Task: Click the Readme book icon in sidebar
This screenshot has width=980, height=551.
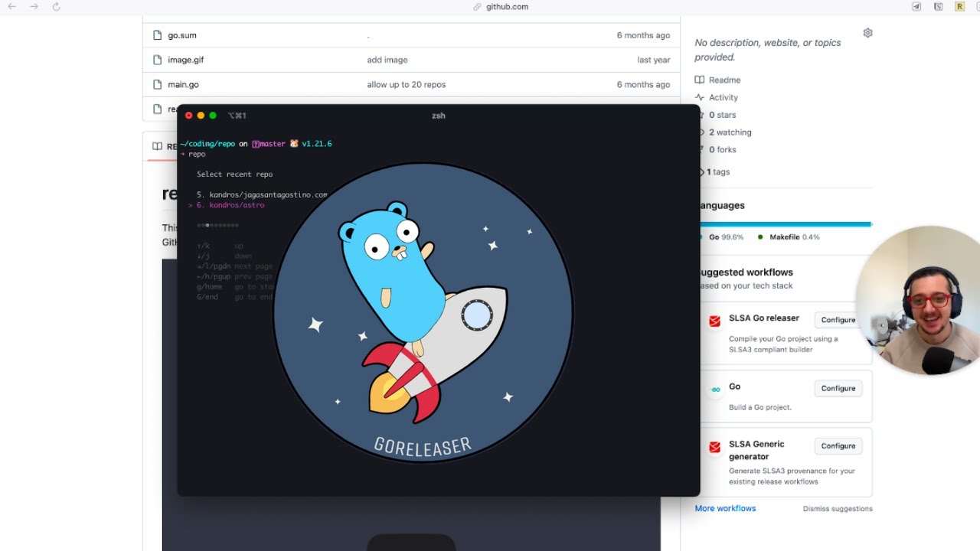Action: (x=699, y=80)
